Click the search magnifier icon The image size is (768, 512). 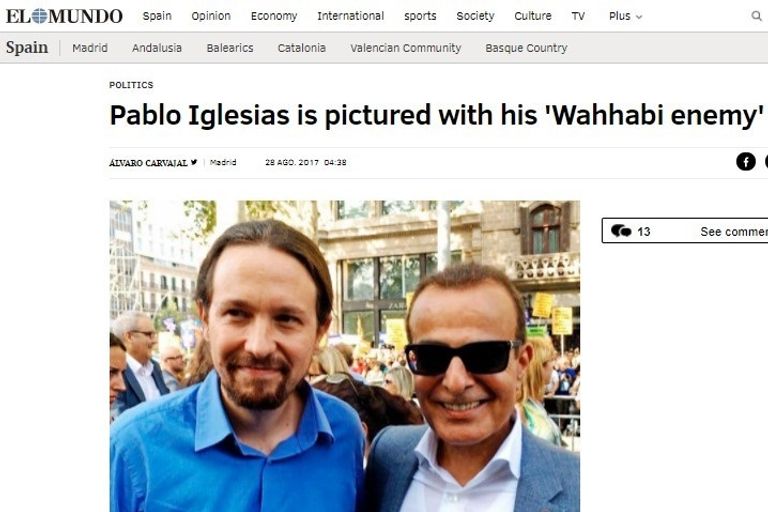click(757, 16)
